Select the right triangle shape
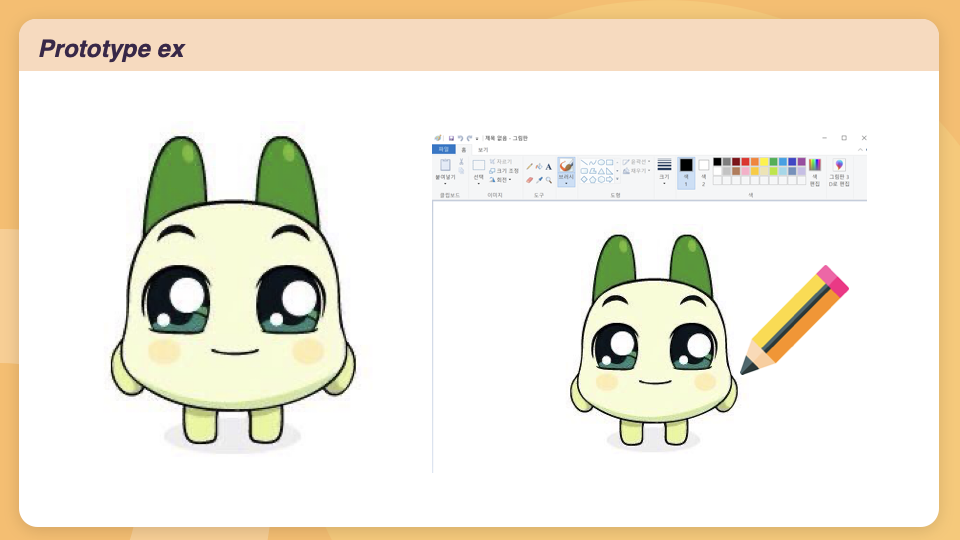Screen dimensions: 960x540 (609, 171)
